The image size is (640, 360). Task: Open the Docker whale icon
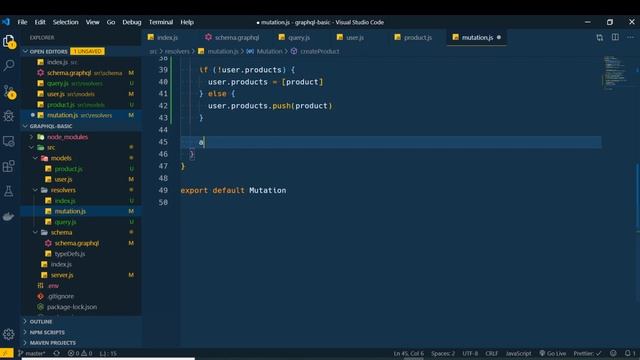[9, 216]
